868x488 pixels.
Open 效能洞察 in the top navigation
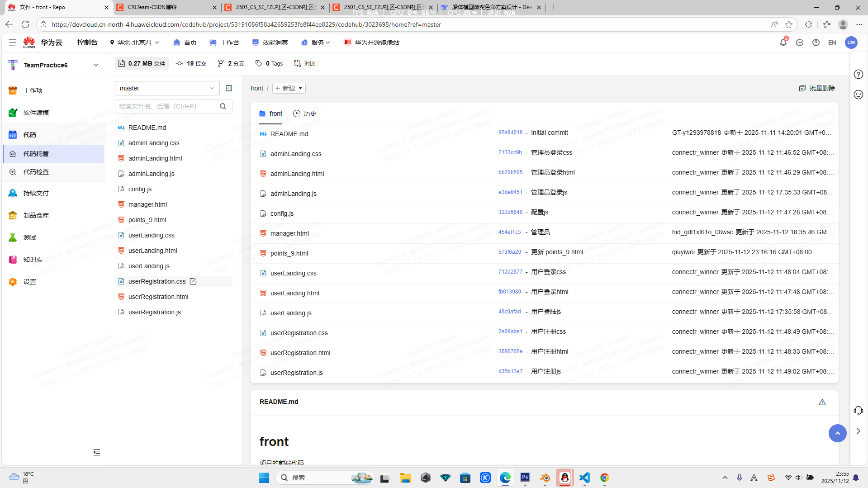(270, 43)
